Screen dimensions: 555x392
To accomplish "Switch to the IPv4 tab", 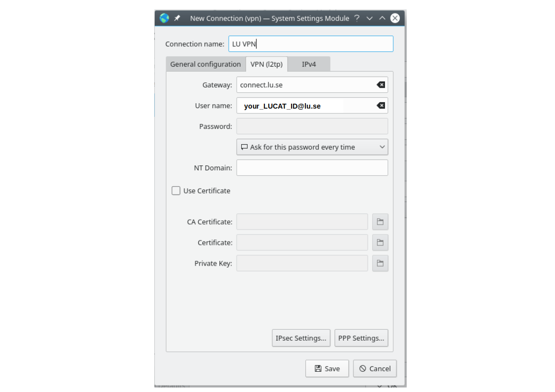I will click(309, 64).
